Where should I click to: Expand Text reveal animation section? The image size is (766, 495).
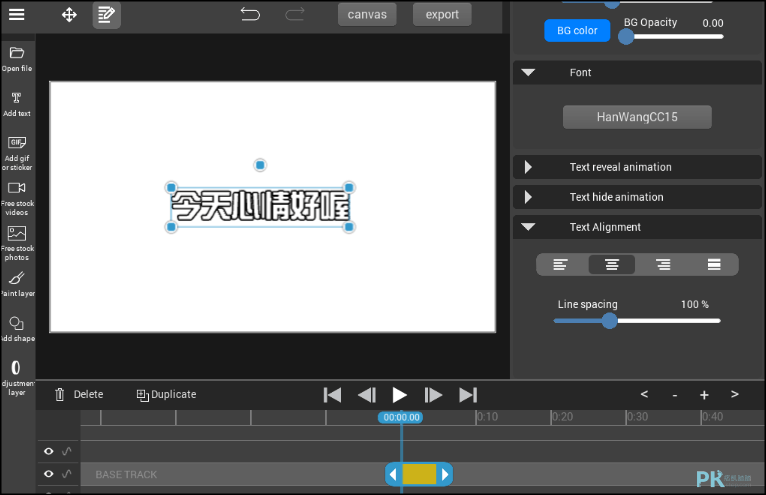[637, 167]
